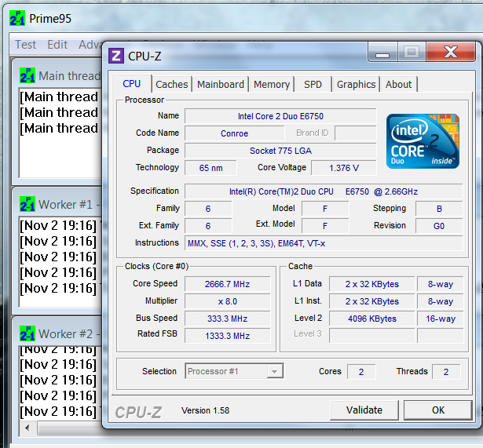The height and width of the screenshot is (448, 483).
Task: Click the Threads count value
Action: pos(446,372)
